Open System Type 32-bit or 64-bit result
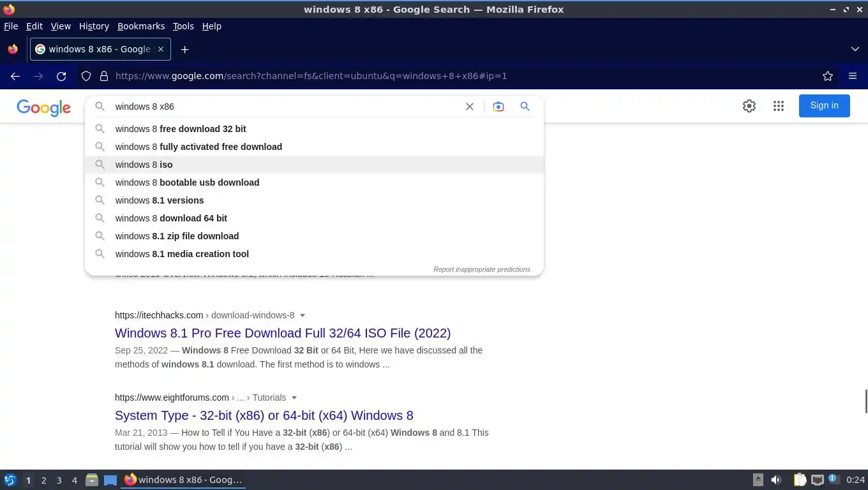 (264, 415)
